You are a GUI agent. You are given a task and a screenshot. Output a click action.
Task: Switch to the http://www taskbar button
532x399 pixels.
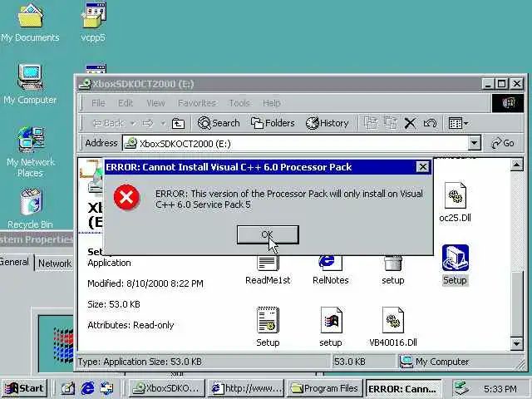pos(246,388)
